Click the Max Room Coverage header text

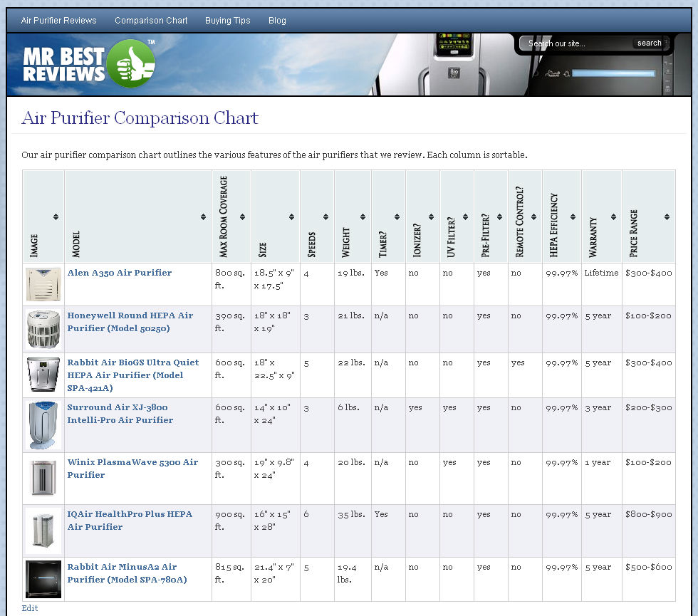tap(223, 216)
